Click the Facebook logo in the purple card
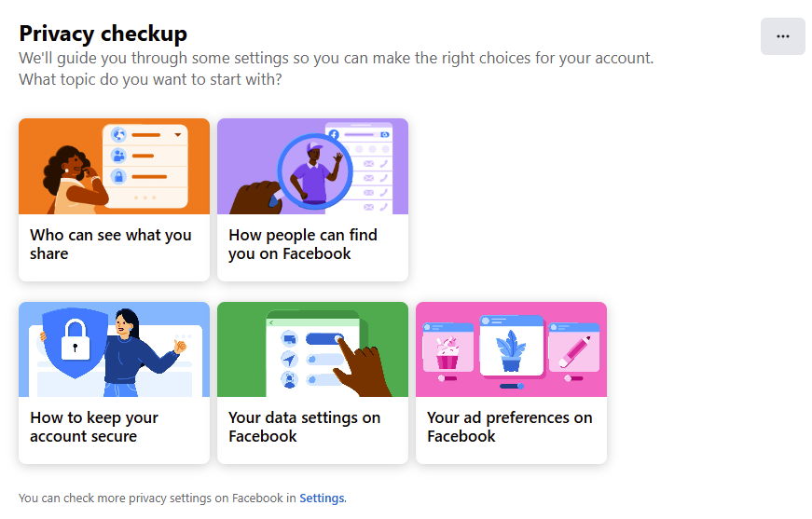 click(334, 135)
